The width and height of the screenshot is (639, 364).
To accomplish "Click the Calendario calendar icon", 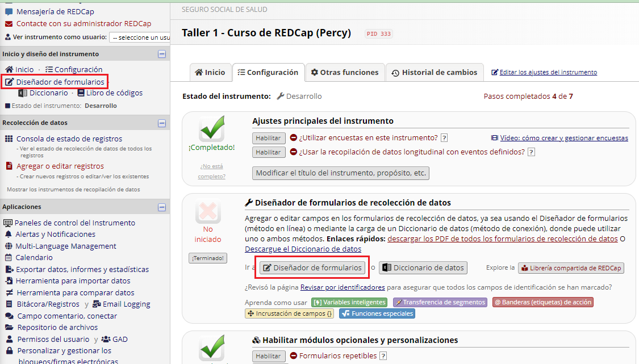I will click(9, 258).
